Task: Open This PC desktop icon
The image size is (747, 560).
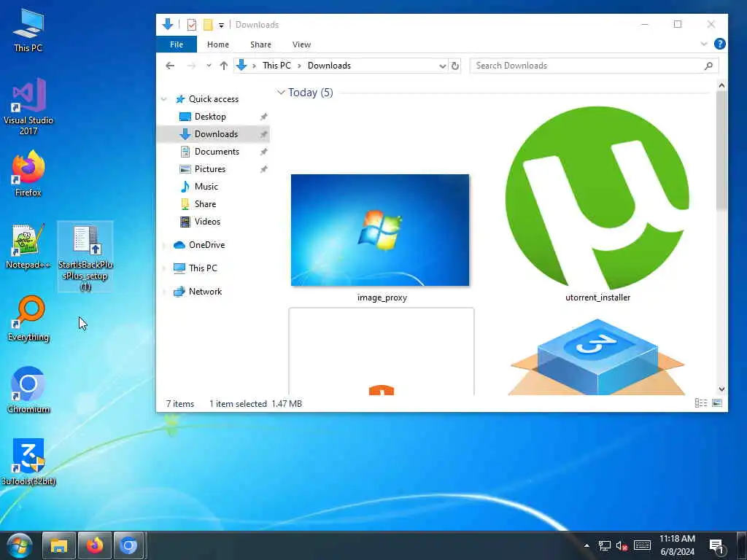Action: coord(28,29)
